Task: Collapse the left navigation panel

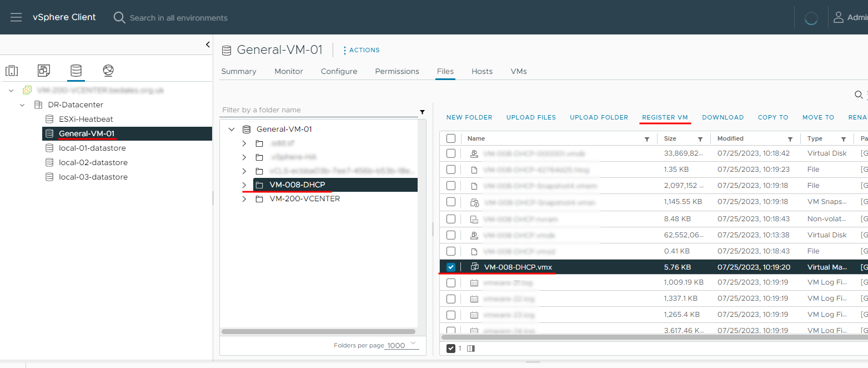Action: [208, 44]
